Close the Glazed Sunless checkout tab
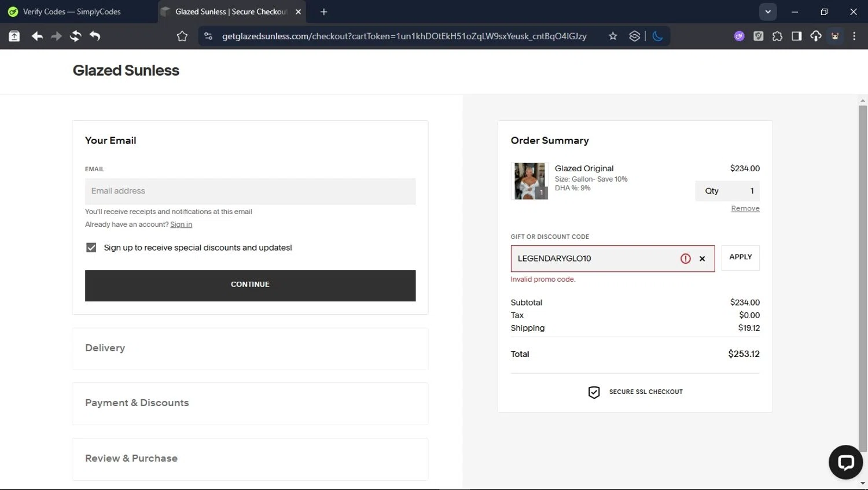The height and width of the screenshot is (490, 868). 298,12
